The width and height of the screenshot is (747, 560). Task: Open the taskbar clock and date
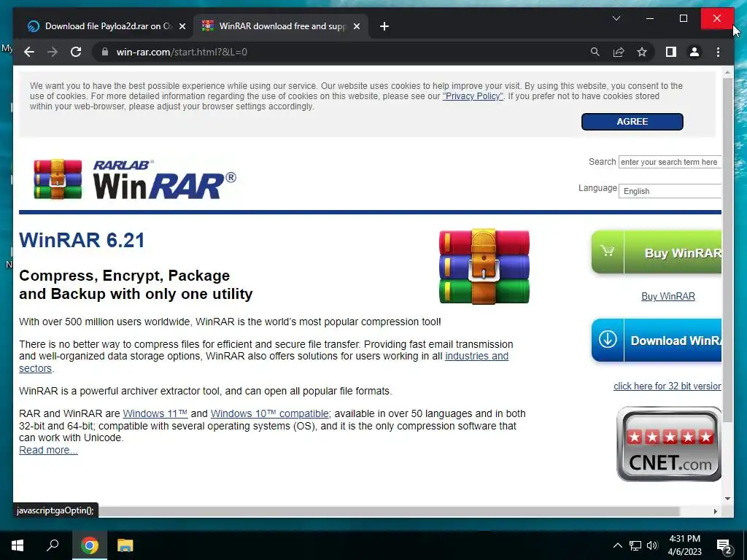click(x=684, y=545)
